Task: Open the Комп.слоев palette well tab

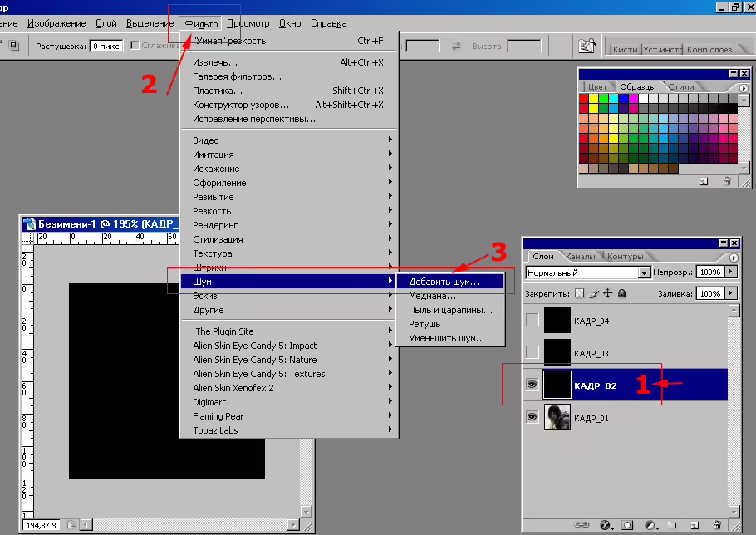Action: (x=709, y=49)
